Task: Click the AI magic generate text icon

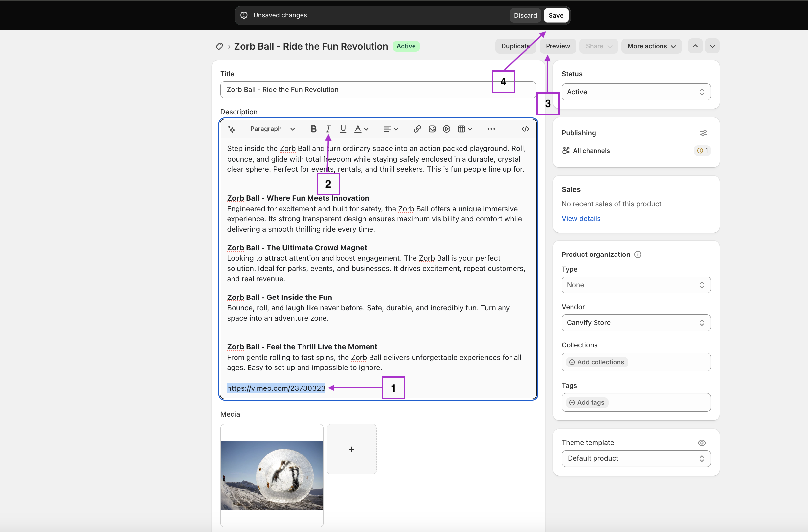Action: coord(231,129)
